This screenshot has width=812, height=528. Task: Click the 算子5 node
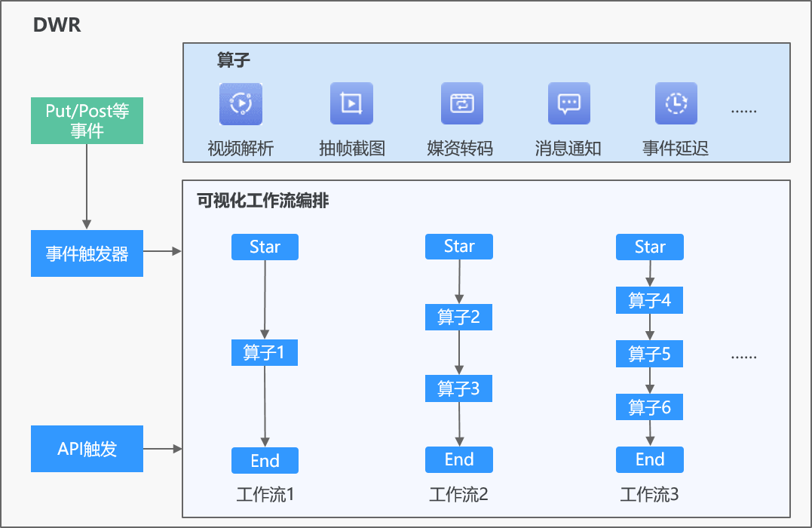(649, 354)
